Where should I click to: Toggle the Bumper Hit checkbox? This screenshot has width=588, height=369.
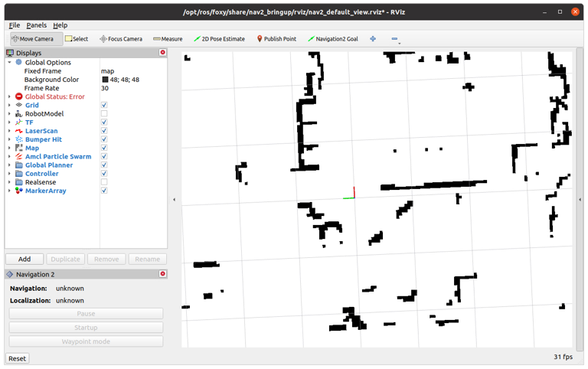(x=104, y=139)
